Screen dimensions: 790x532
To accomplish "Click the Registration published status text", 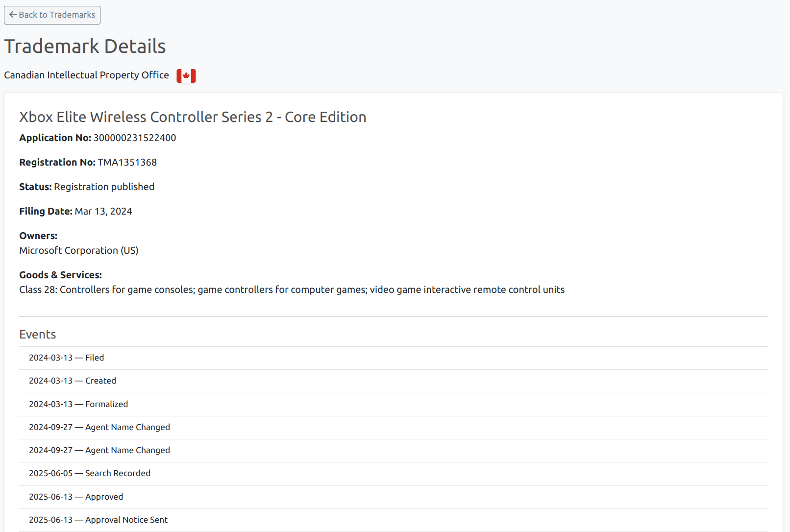I will tap(104, 187).
